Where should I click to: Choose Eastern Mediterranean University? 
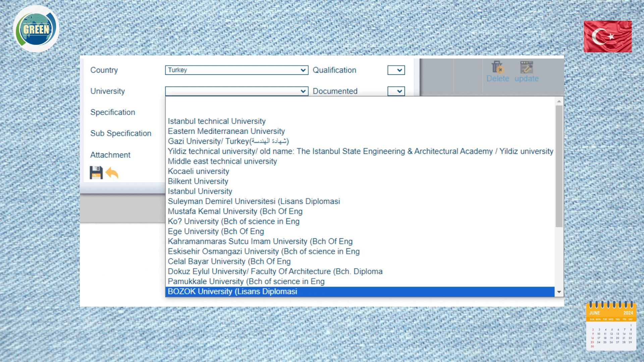(x=226, y=131)
